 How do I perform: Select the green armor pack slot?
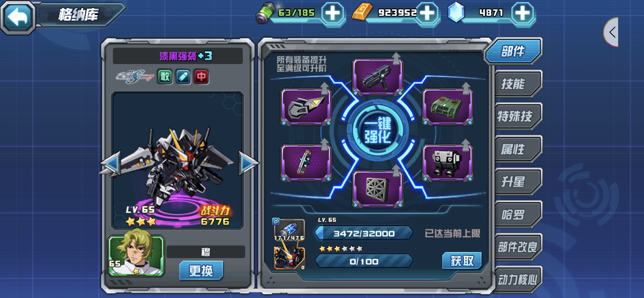pos(447,107)
